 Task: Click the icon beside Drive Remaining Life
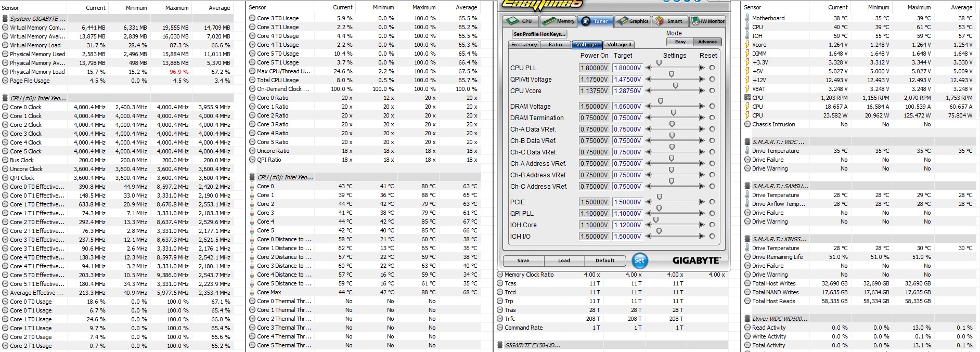[x=747, y=257]
